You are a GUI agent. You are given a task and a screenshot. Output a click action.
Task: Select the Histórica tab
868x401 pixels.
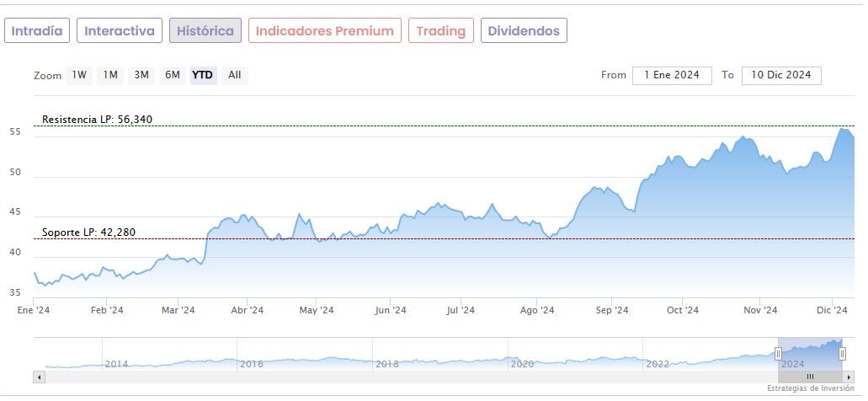205,31
